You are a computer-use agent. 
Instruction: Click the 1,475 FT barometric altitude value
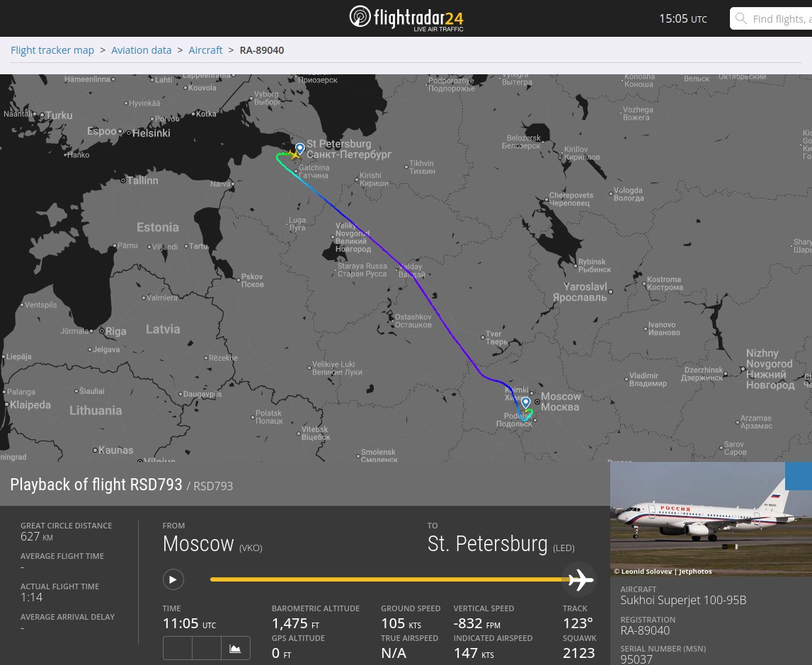pyautogui.click(x=296, y=623)
